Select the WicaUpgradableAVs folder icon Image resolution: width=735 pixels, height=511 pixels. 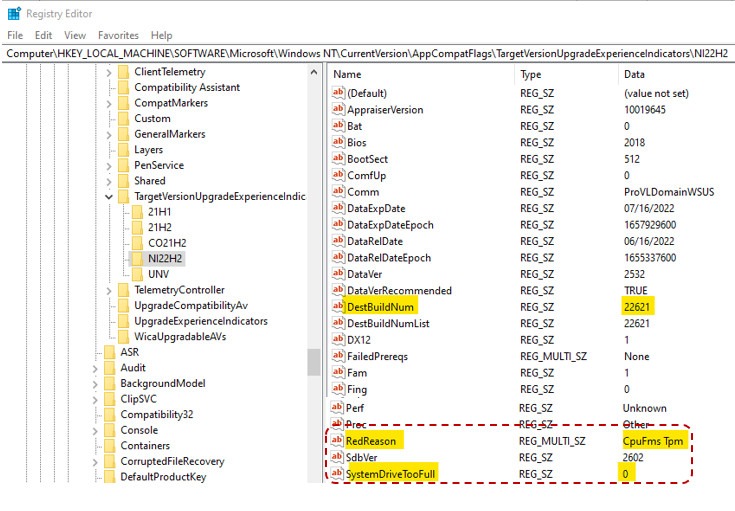tap(123, 337)
